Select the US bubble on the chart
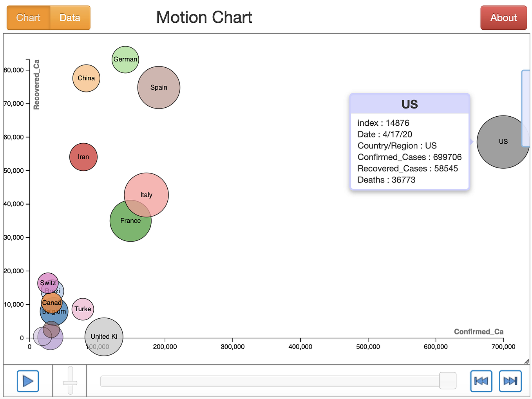Screen dimensions: 532x399 503,142
